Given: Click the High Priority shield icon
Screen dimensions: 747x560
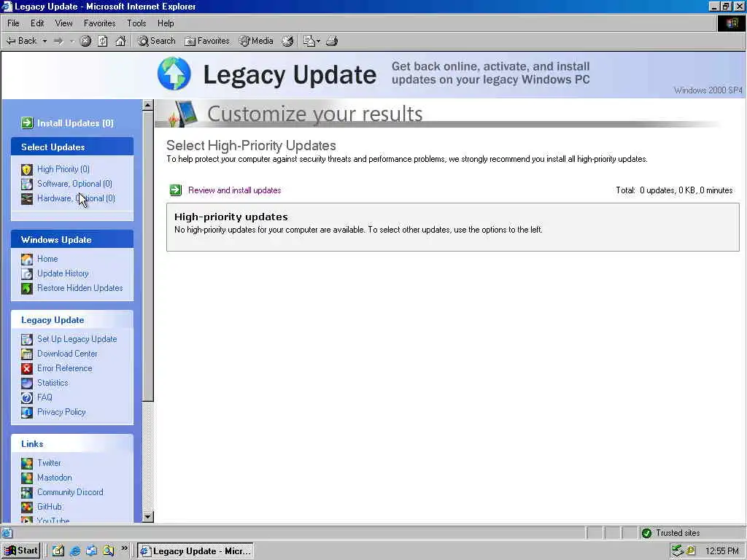Looking at the screenshot, I should tap(27, 169).
